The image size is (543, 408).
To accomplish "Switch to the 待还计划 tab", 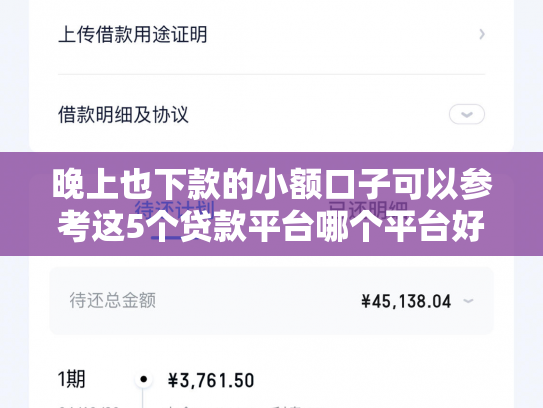I will pyautogui.click(x=175, y=210).
